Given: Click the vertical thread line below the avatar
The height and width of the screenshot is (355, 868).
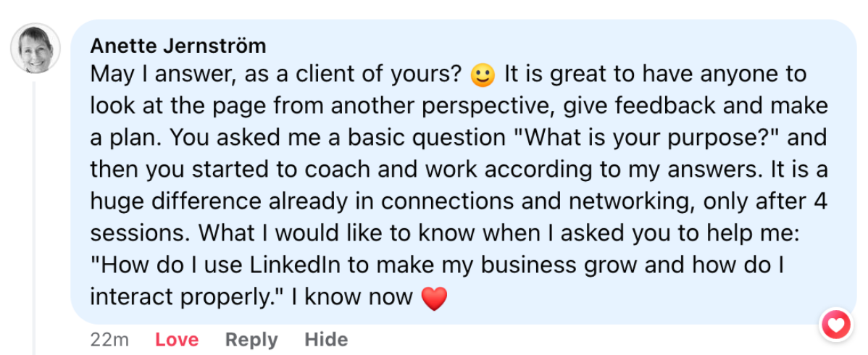Looking at the screenshot, I should (34, 217).
